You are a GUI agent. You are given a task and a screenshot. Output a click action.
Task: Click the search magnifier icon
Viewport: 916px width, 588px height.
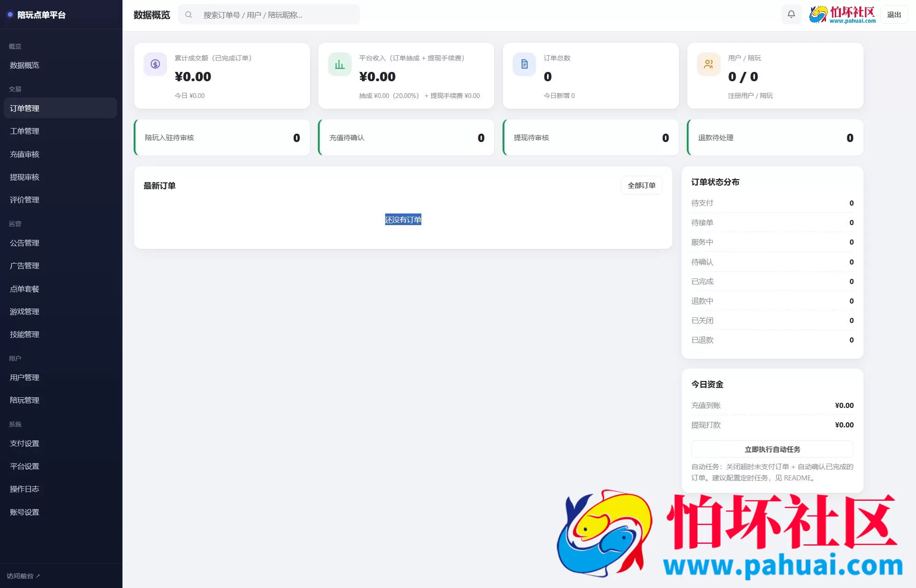click(x=188, y=15)
